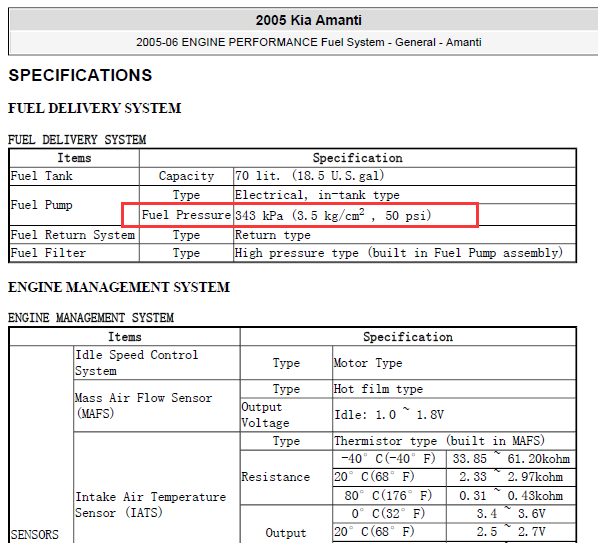Click 'Specification' header of fuel delivery table
Screen dimensions: 598x543
[358, 158]
